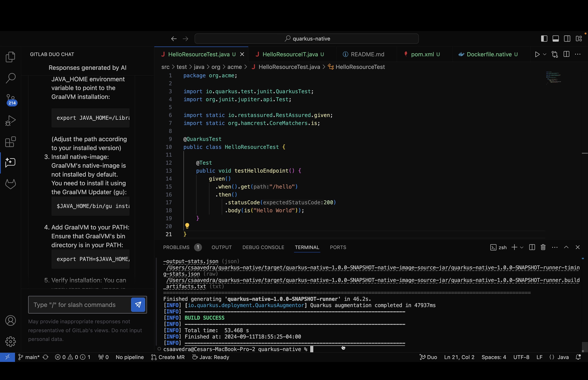
Task: Change end of line sequence LF
Action: point(539,357)
